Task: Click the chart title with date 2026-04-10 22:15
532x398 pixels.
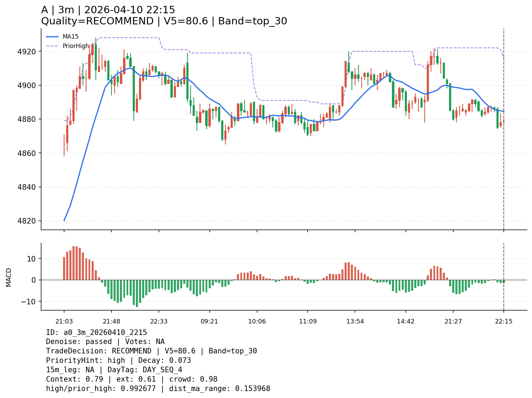Action: (108, 10)
